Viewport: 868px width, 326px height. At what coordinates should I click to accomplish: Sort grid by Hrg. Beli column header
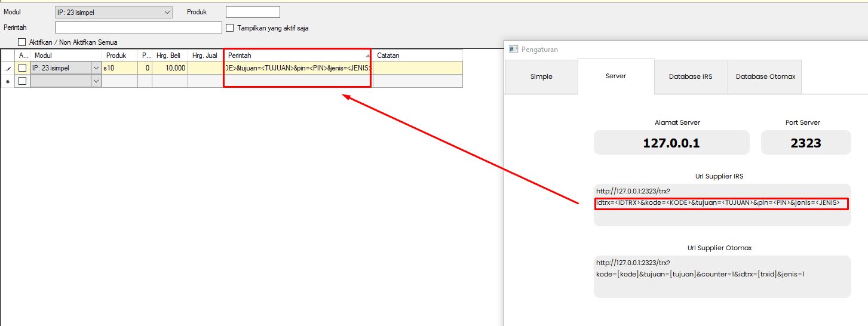point(169,56)
